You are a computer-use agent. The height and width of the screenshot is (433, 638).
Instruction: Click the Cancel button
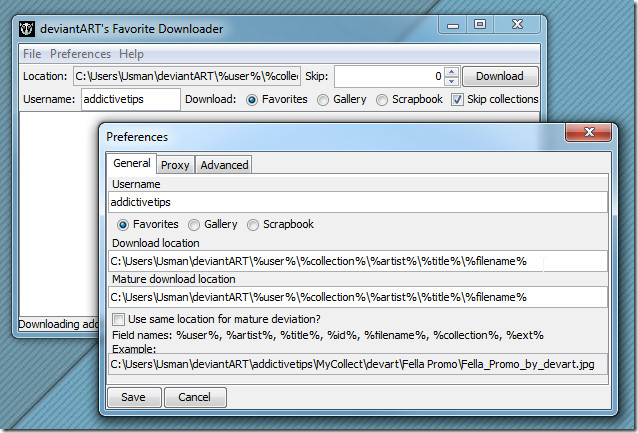click(x=195, y=397)
